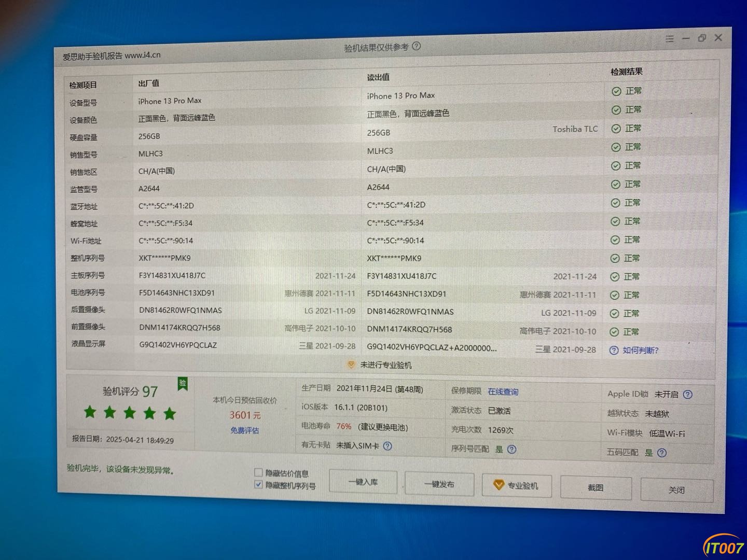Click the 爱思助手验机报告 www.i4.cn title

(x=112, y=55)
